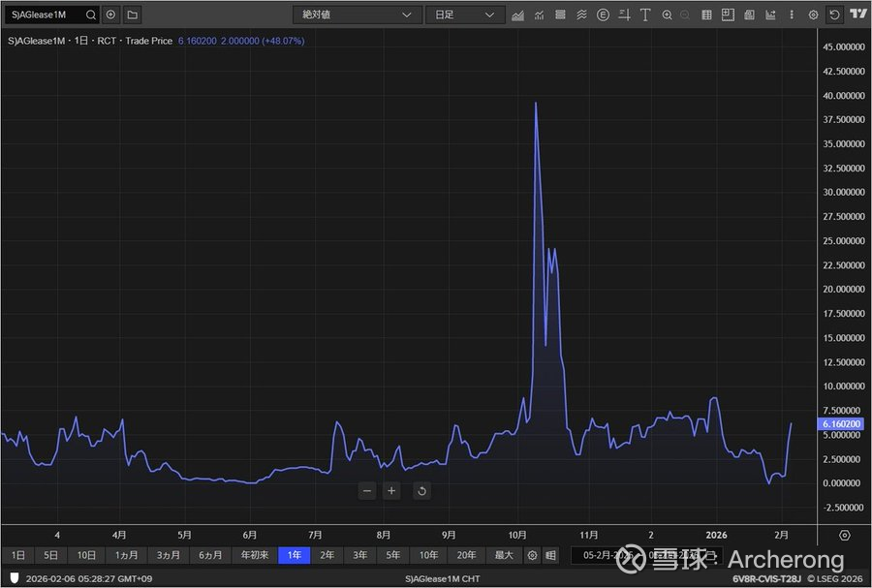
Task: Zoom out chart with minus button
Action: pos(367,491)
